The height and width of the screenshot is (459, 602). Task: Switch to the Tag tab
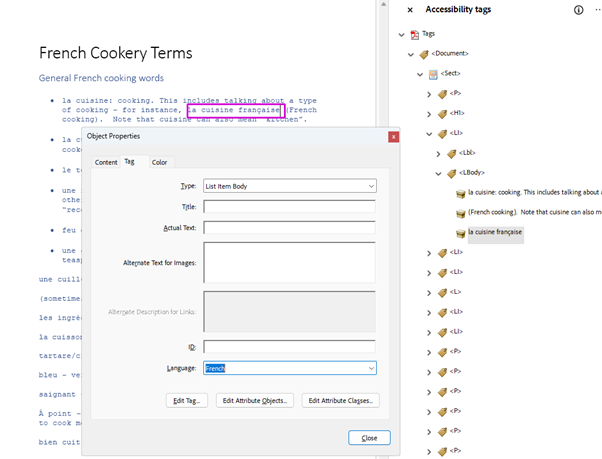click(130, 162)
